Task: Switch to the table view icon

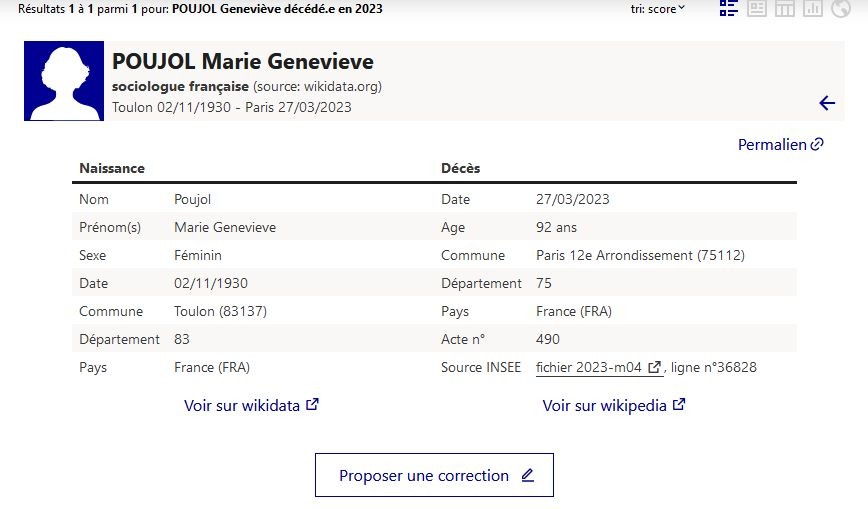Action: point(785,9)
